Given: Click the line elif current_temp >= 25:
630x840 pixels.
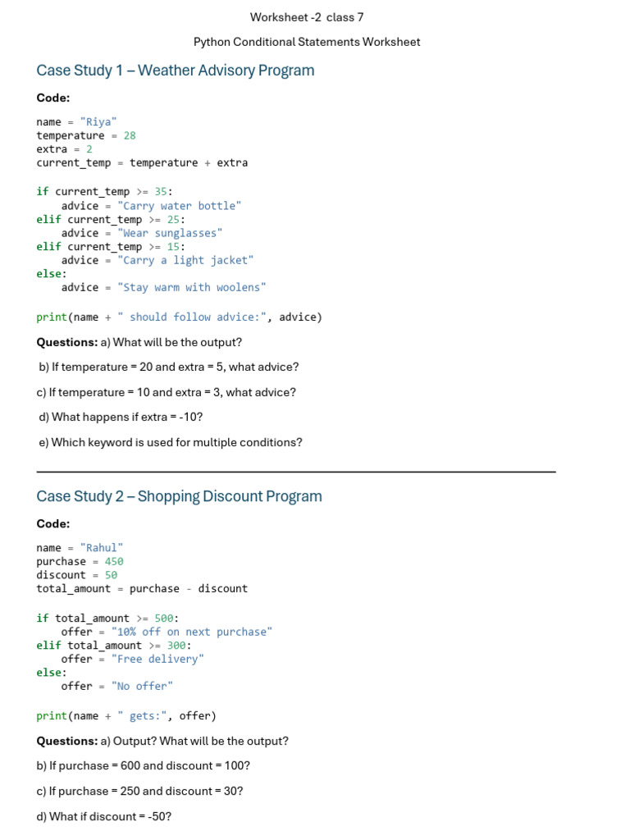Looking at the screenshot, I should point(111,220).
